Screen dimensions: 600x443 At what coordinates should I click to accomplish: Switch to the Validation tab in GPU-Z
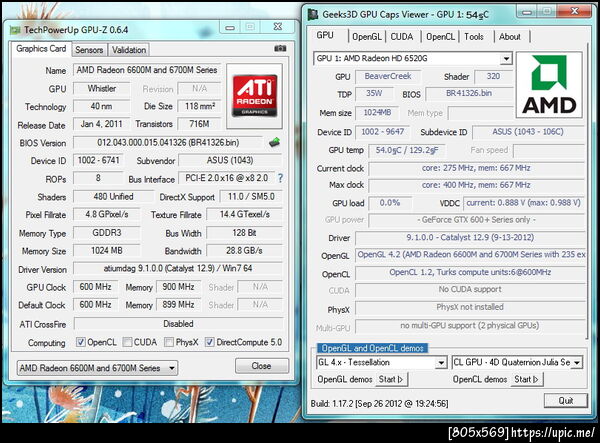(129, 50)
